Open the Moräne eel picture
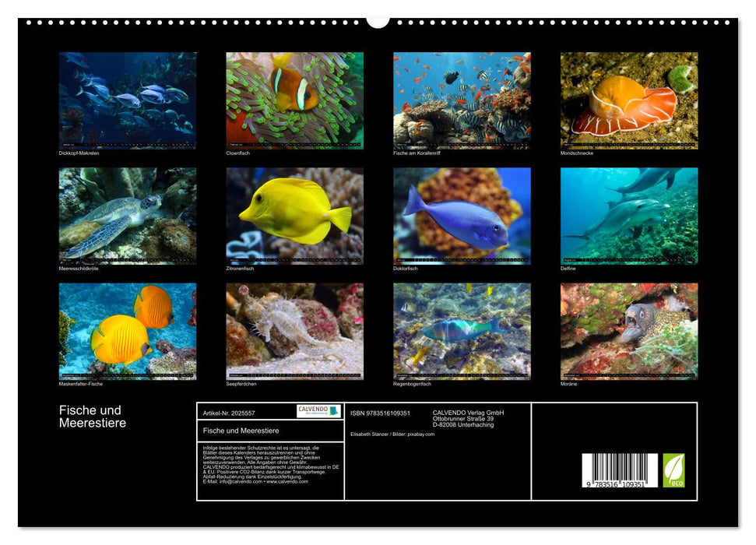Image resolution: width=756 pixels, height=545 pixels. click(x=628, y=329)
